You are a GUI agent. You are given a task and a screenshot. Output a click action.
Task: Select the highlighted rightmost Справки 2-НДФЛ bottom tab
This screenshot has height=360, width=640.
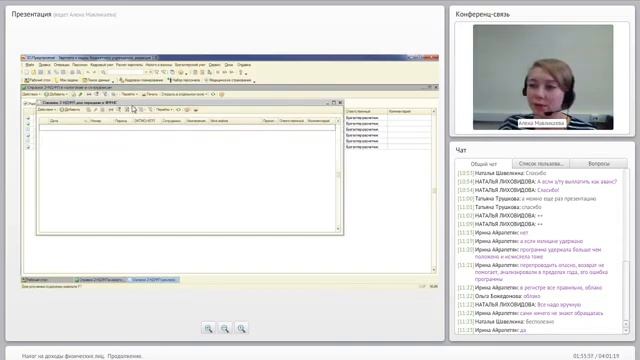click(x=153, y=280)
